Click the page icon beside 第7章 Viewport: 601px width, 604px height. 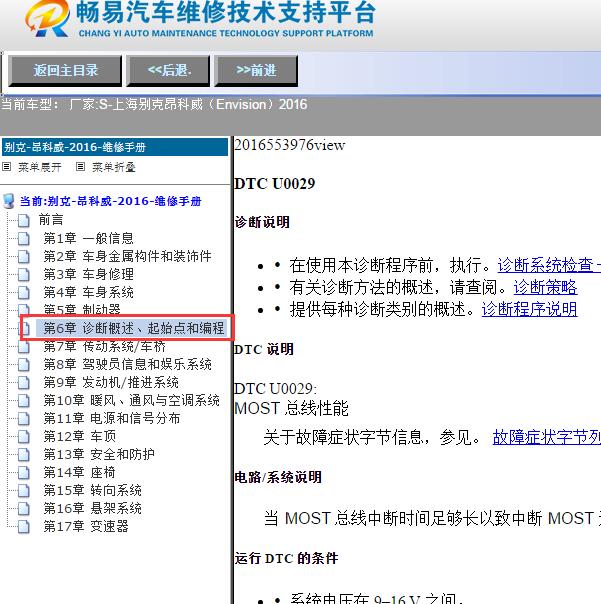pos(24,347)
